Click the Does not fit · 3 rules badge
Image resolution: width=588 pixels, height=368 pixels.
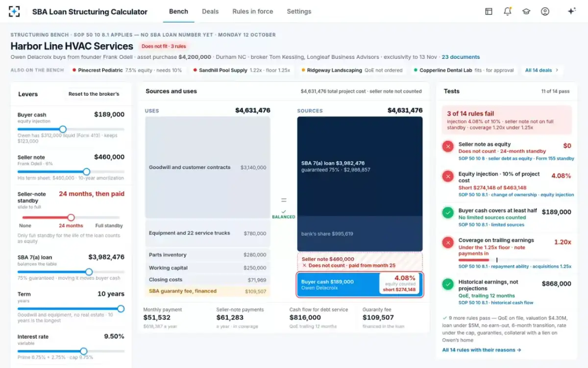click(x=164, y=46)
